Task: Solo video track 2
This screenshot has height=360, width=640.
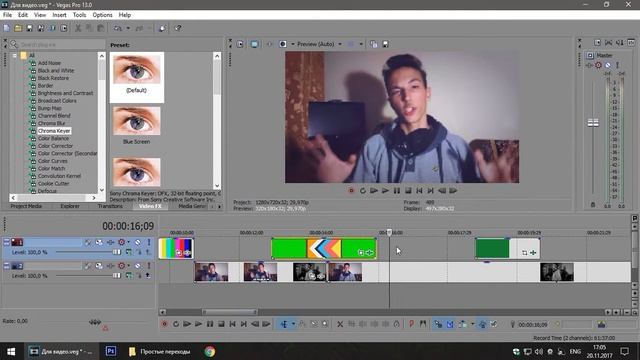Action: coord(149,266)
